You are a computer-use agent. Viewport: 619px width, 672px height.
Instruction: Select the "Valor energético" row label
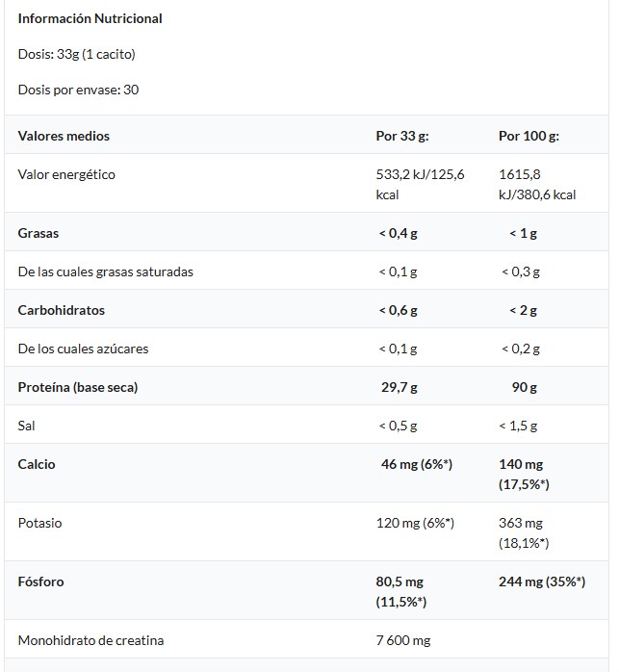coord(66,174)
